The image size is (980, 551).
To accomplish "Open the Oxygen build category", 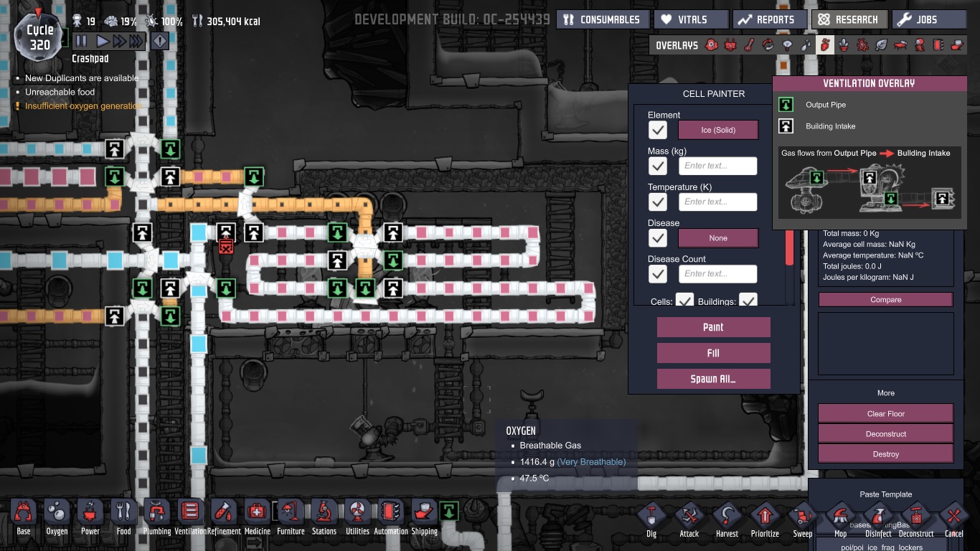I will click(57, 518).
